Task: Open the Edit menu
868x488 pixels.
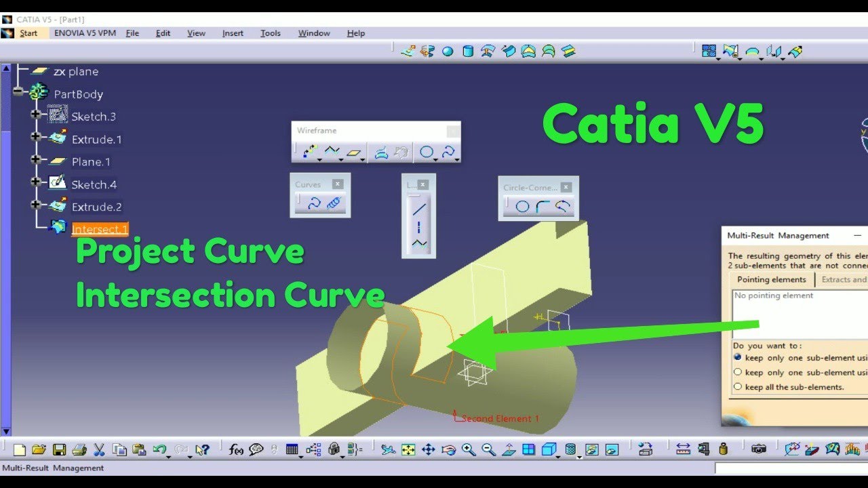Action: 163,33
